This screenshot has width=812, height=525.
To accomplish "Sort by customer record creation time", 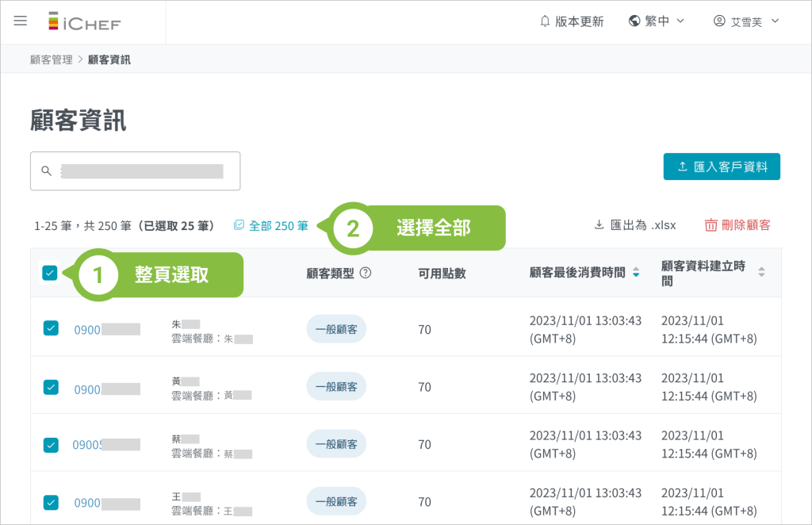I will click(x=761, y=272).
